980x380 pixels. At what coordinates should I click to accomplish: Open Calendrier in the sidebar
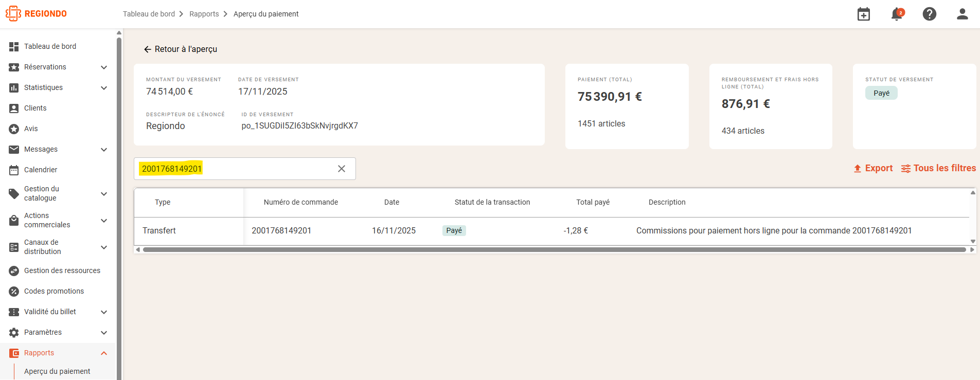coord(41,170)
